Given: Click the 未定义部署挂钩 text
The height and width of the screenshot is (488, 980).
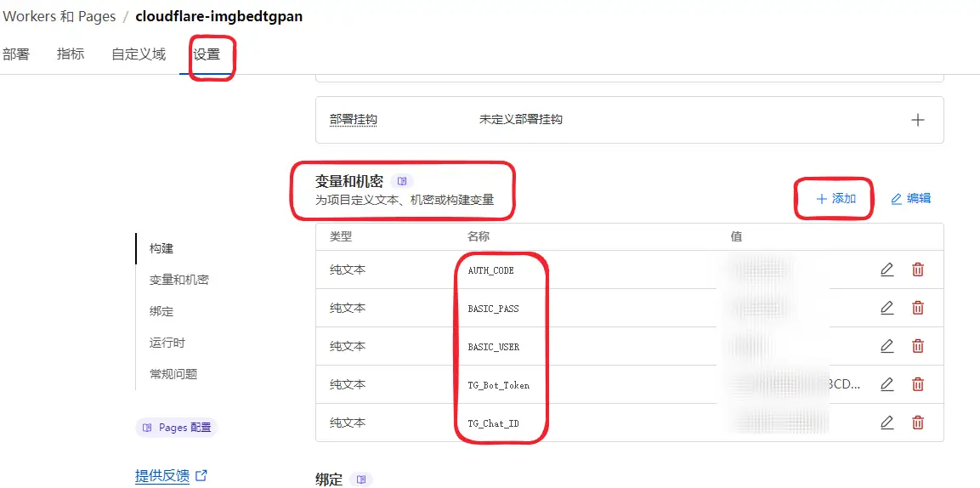Looking at the screenshot, I should tap(521, 119).
